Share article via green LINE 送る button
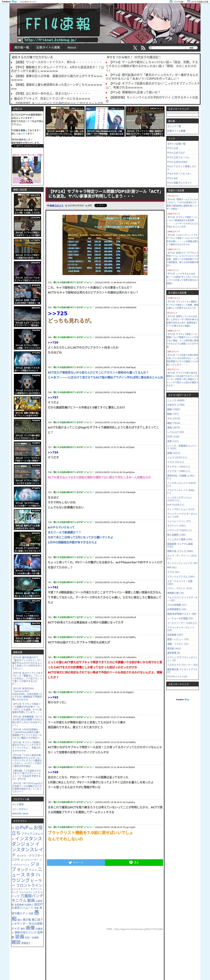Screen dimensions: 210x980 (x=134, y=862)
